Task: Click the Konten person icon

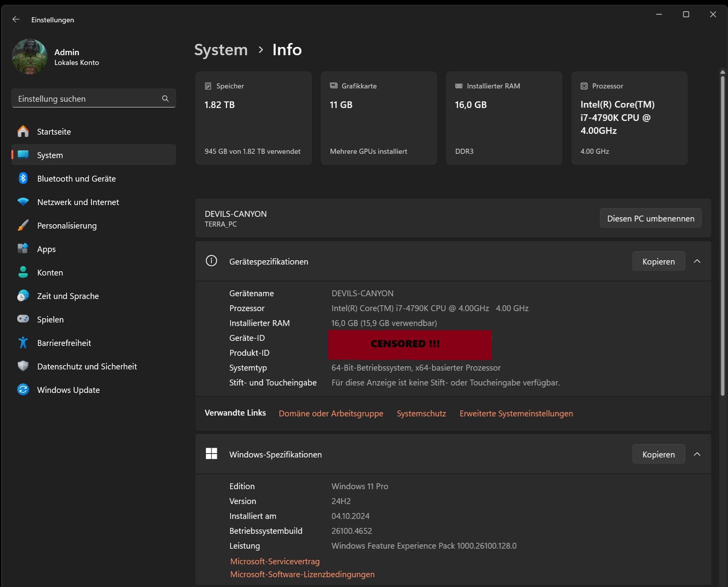Action: [23, 272]
